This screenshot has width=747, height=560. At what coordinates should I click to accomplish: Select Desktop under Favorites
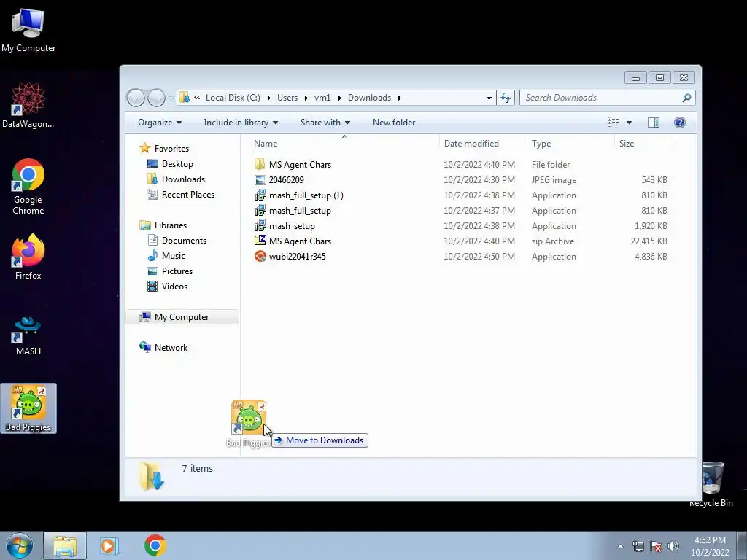169,164
